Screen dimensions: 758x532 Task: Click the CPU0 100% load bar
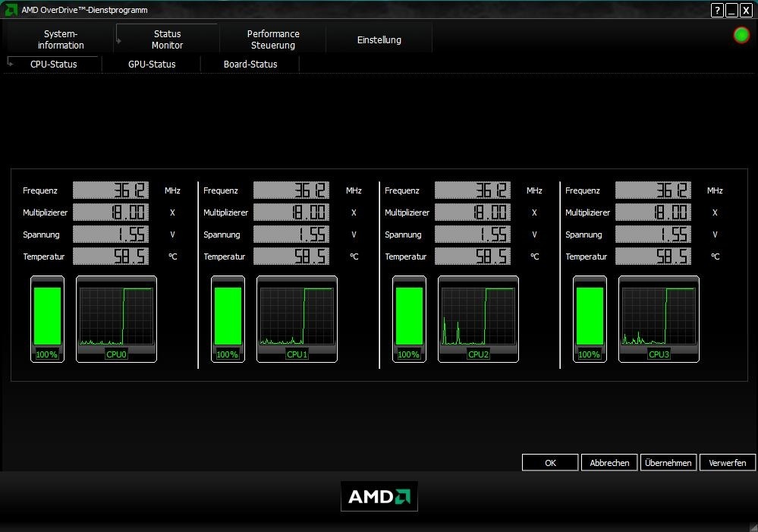[x=47, y=317]
